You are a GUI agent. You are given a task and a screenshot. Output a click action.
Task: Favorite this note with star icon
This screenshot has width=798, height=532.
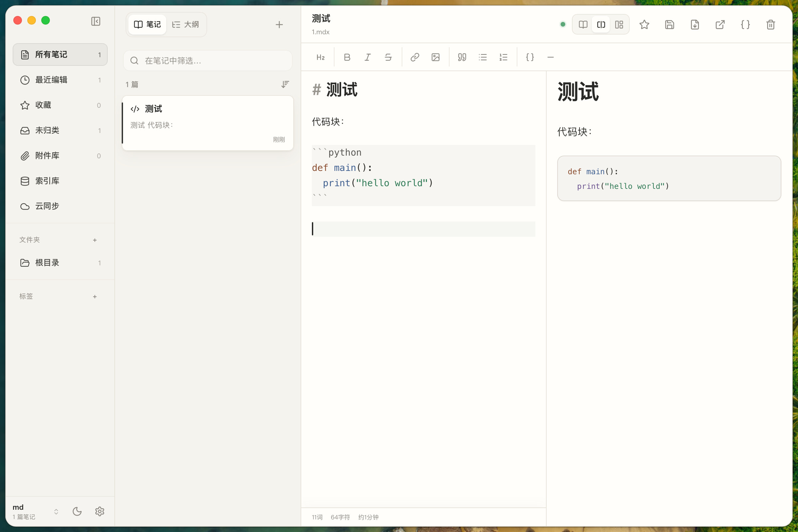(644, 25)
